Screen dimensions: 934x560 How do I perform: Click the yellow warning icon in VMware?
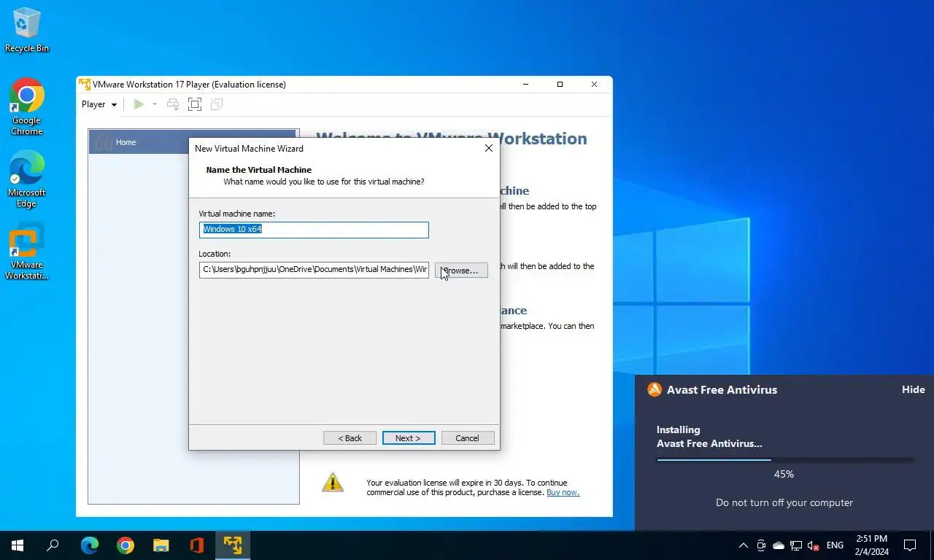(x=333, y=482)
